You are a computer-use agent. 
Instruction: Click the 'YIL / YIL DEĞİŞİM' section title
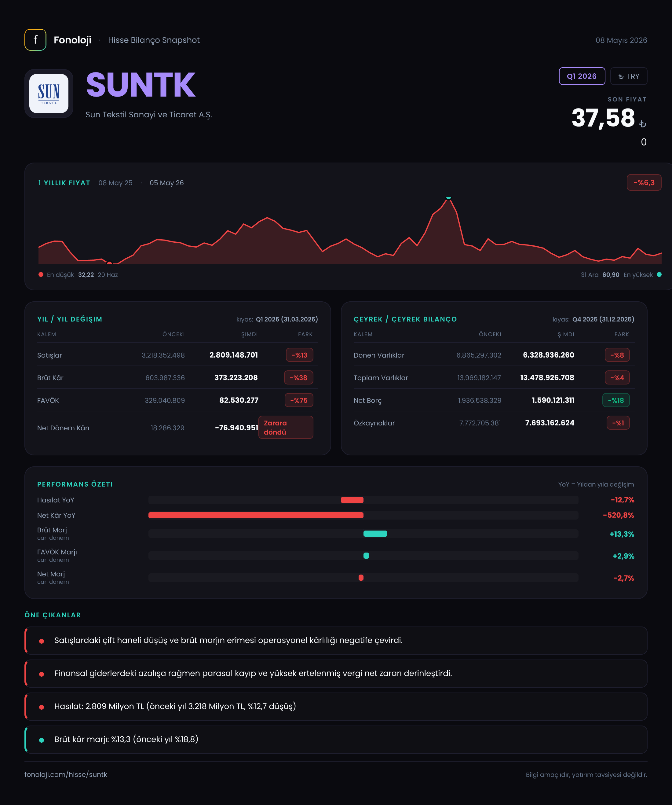point(70,319)
